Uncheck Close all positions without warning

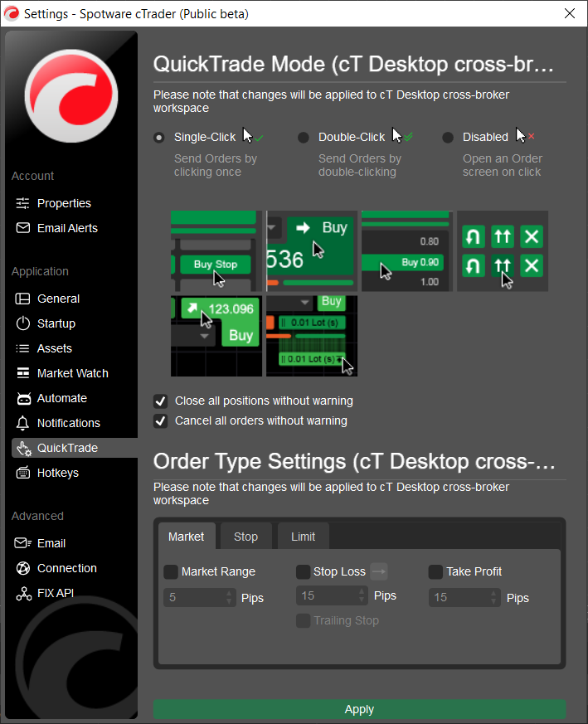point(160,401)
